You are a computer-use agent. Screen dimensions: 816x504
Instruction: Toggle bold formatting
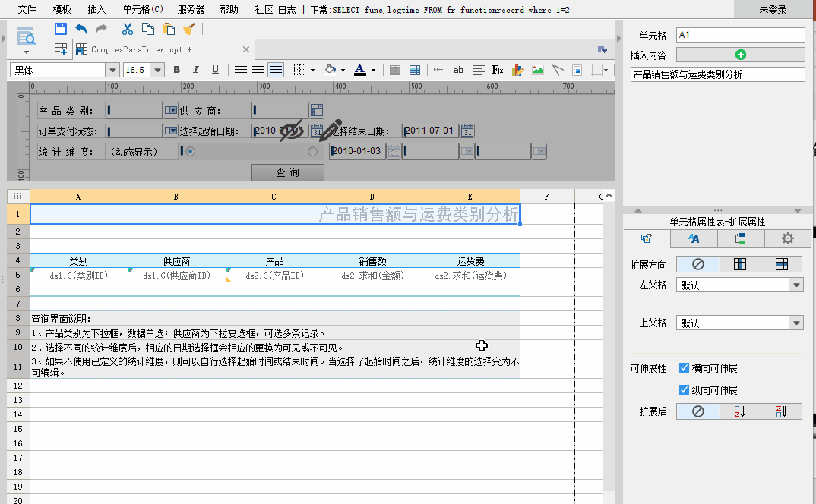(x=177, y=70)
